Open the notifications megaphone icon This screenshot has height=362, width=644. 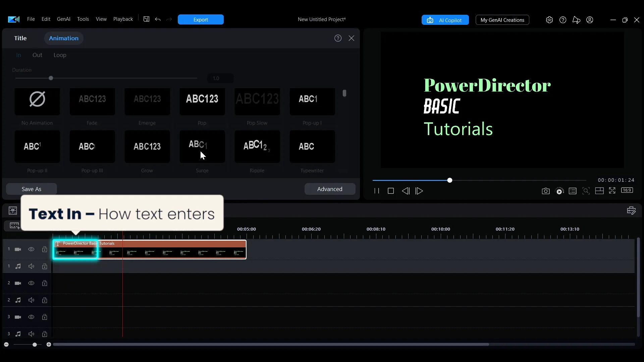coord(576,20)
